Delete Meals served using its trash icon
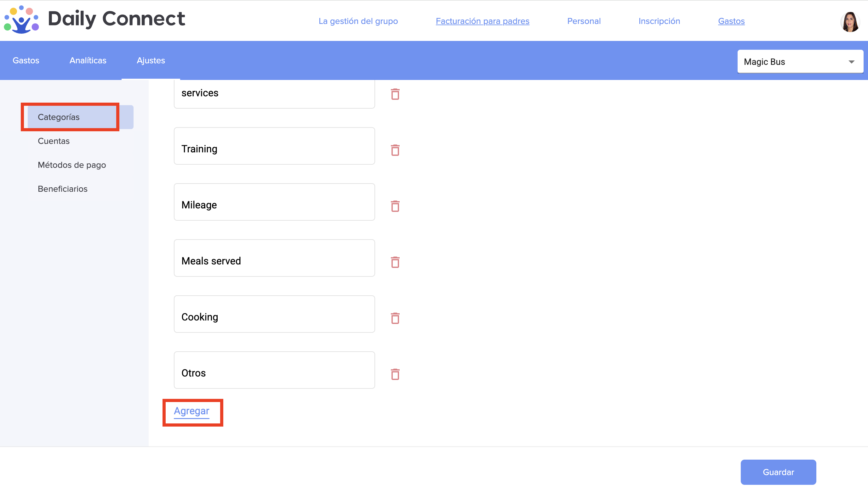The image size is (868, 493). tap(395, 262)
